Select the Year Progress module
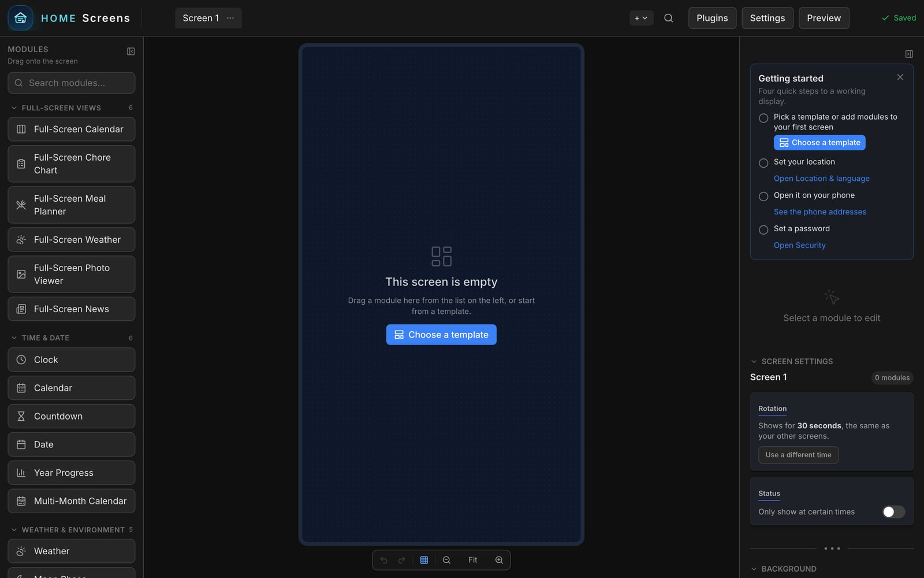 pyautogui.click(x=72, y=473)
